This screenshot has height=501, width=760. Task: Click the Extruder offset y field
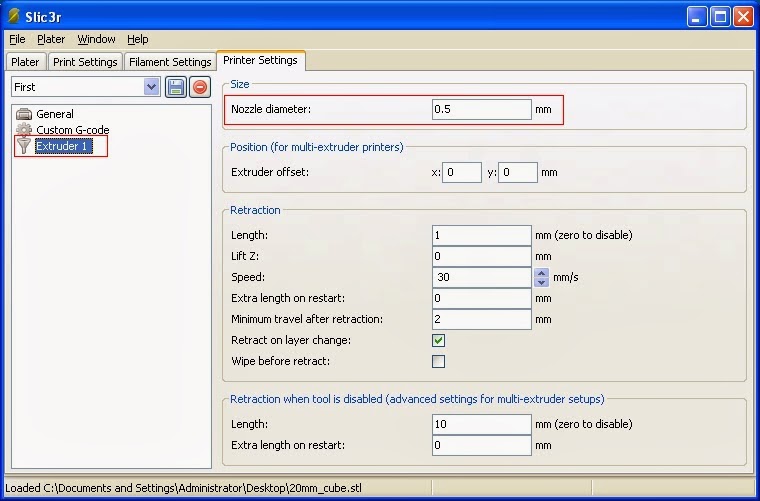coord(518,172)
